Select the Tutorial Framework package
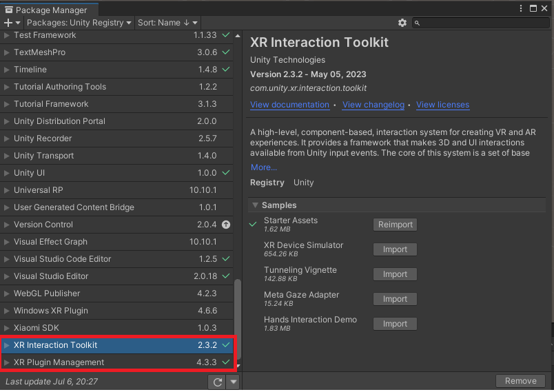This screenshot has width=554, height=392. point(116,104)
